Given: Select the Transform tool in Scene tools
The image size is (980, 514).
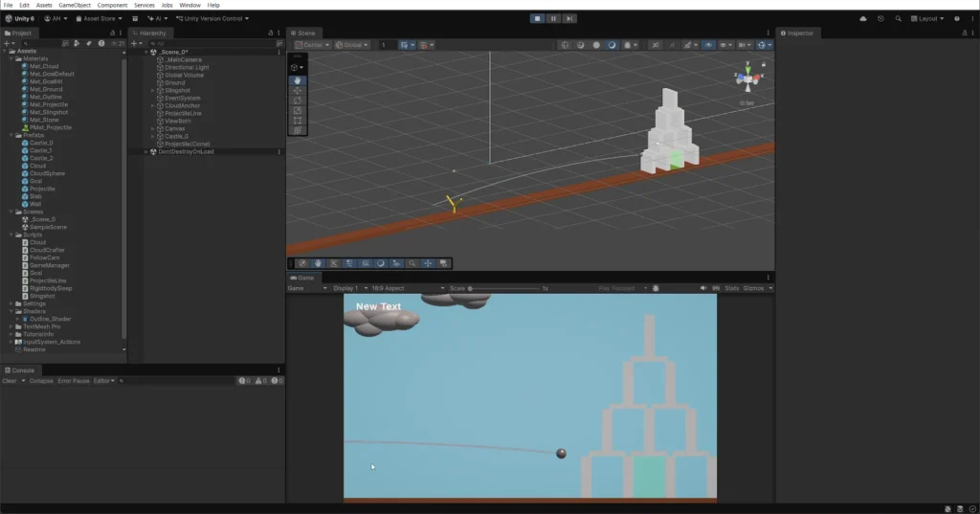Looking at the screenshot, I should point(298,130).
